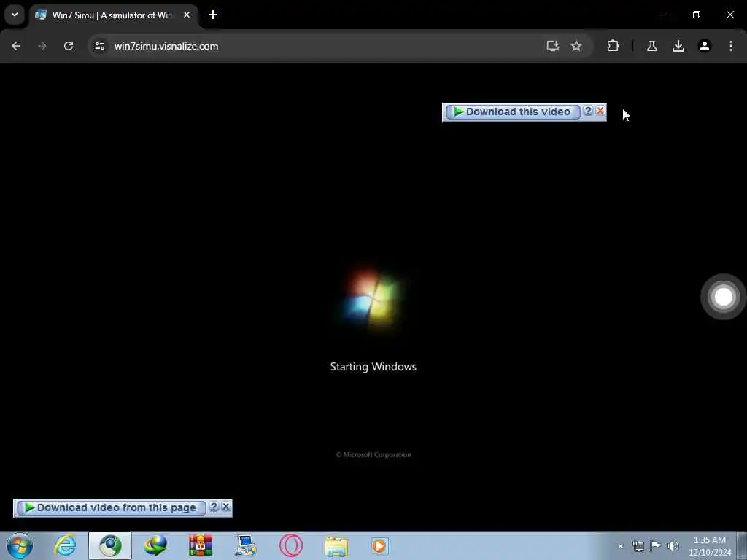Show hidden system tray icons
747x560 pixels.
coord(620,546)
